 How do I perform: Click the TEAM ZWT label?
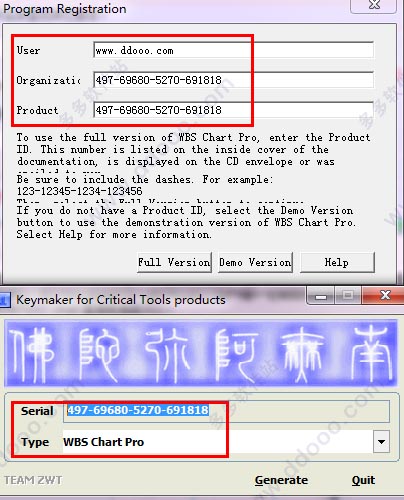point(33,480)
